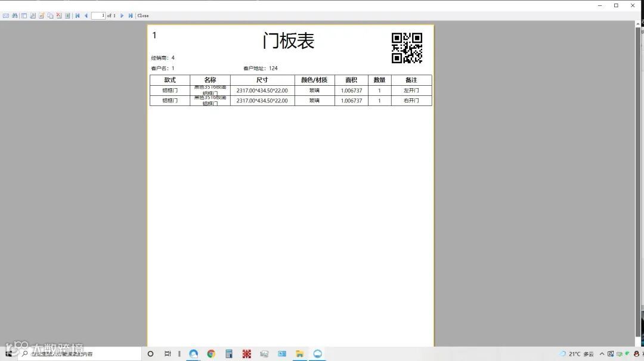644x361 pixels.
Task: Click 铝框门 style cell in 左开门 row
Action: point(169,91)
